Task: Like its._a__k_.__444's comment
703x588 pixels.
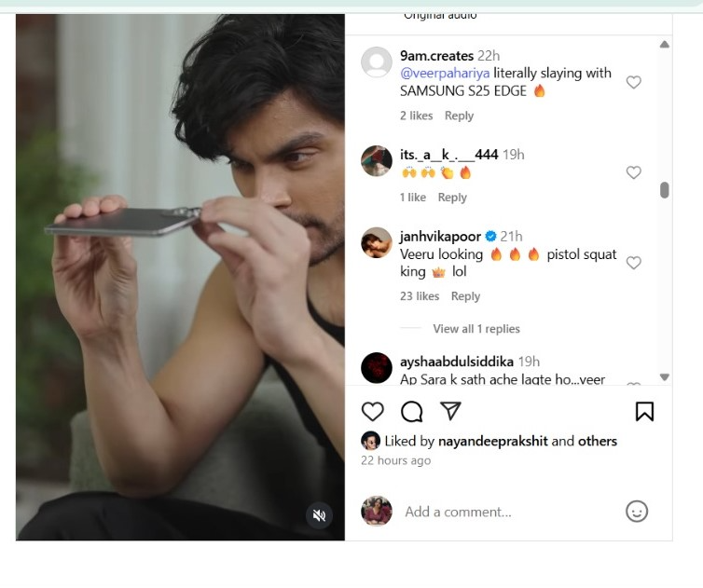Action: pos(633,172)
